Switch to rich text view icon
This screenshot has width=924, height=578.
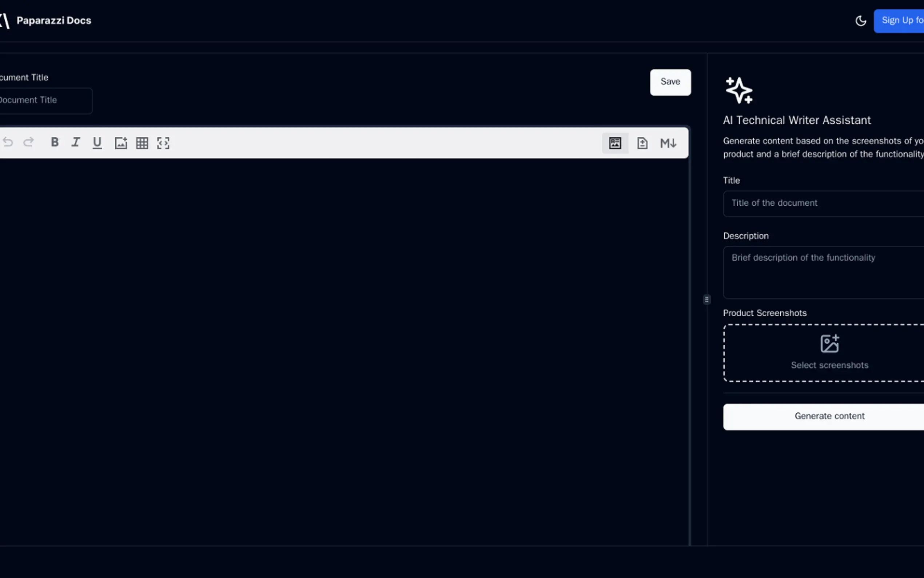tap(614, 143)
